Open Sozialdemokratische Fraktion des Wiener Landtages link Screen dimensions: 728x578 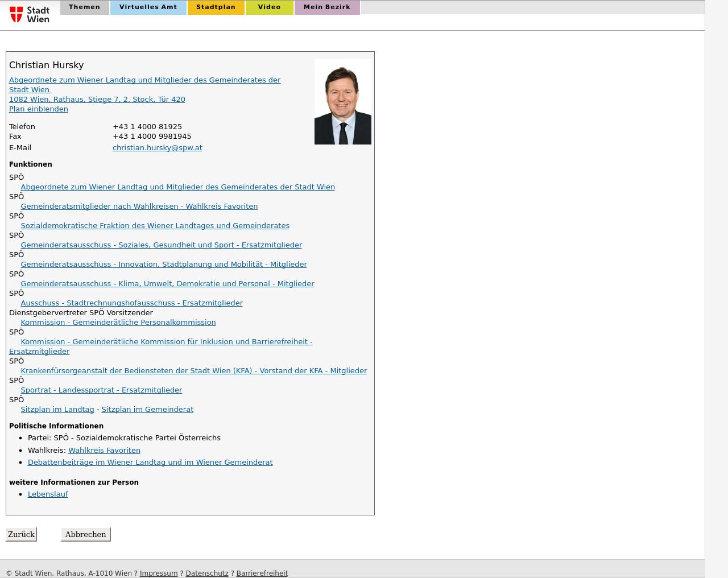coord(155,225)
